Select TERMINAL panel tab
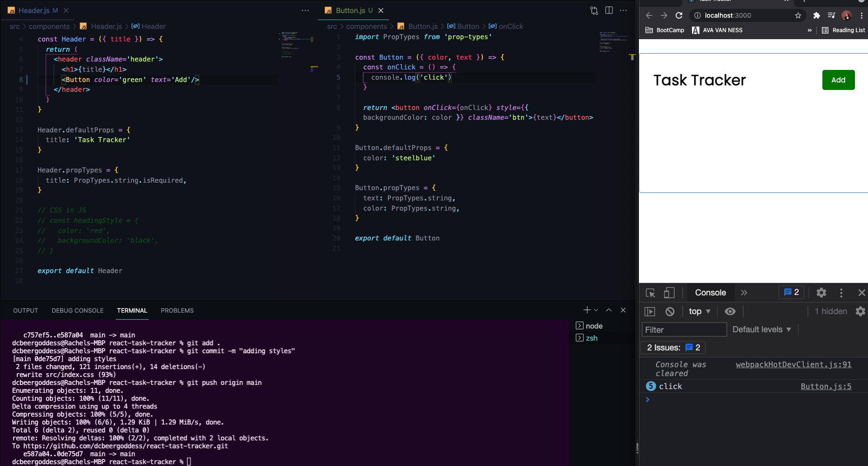868x466 pixels. [132, 310]
